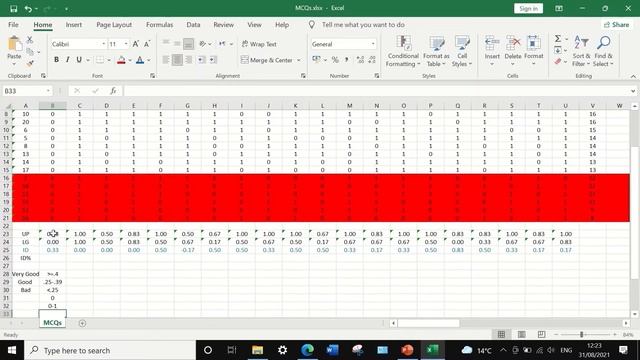This screenshot has height=360, width=640.
Task: Toggle Italic formatting
Action: [67, 60]
